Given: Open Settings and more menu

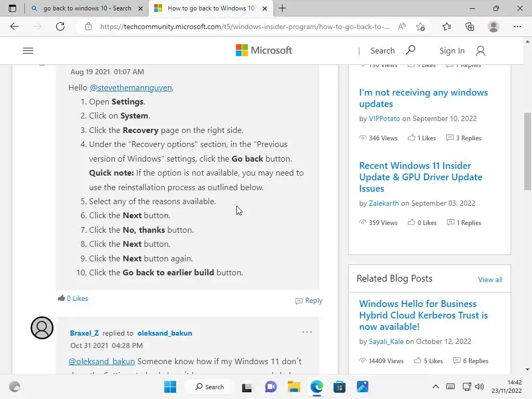Looking at the screenshot, I should (517, 26).
